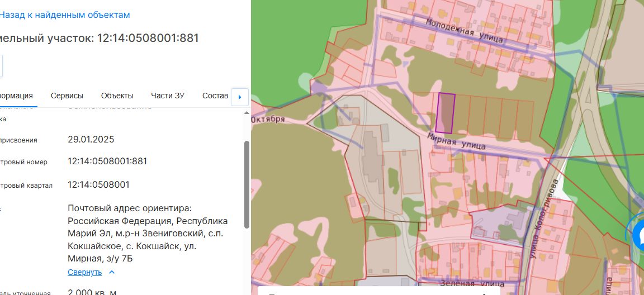
Task: Click 'Назад к найденным объектам' link
Action: pyautogui.click(x=64, y=15)
